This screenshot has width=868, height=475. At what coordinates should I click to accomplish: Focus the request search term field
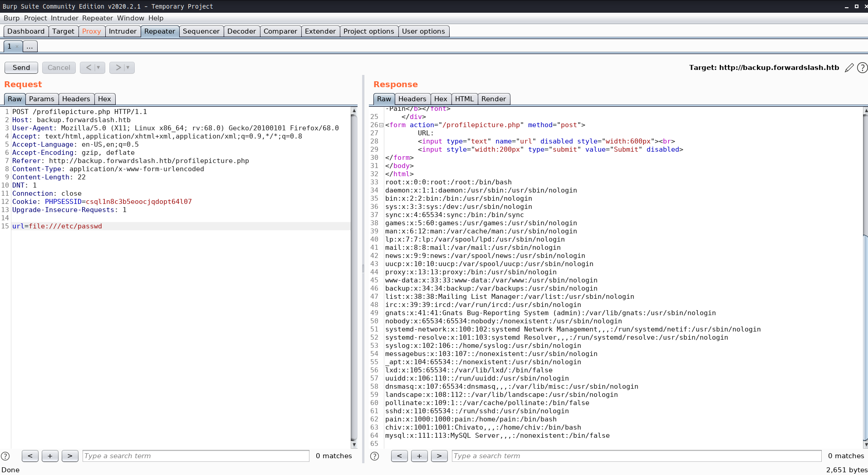[196, 456]
